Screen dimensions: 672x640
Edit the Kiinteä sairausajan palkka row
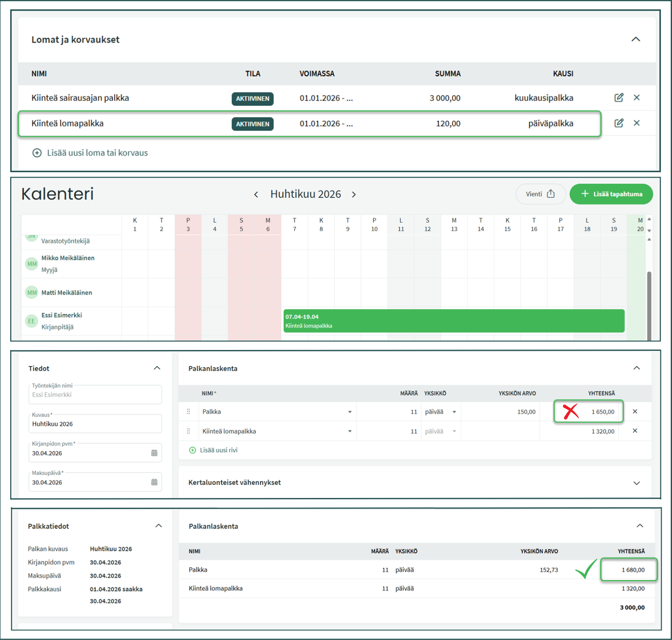click(x=619, y=98)
